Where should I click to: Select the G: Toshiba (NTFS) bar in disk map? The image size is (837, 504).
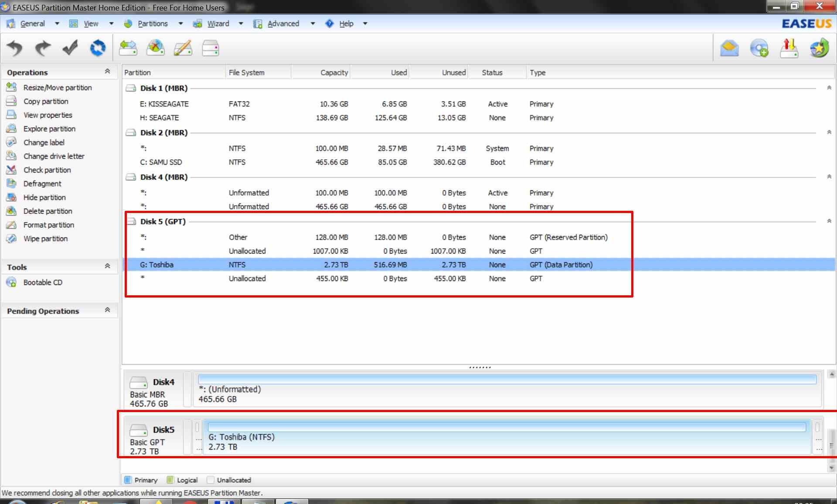click(x=507, y=437)
